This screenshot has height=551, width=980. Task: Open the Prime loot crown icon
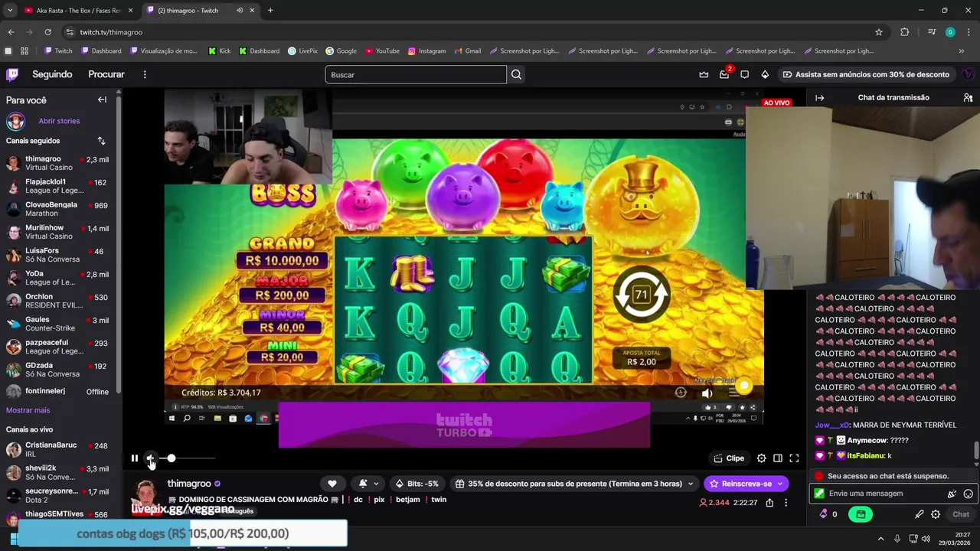coord(704,74)
